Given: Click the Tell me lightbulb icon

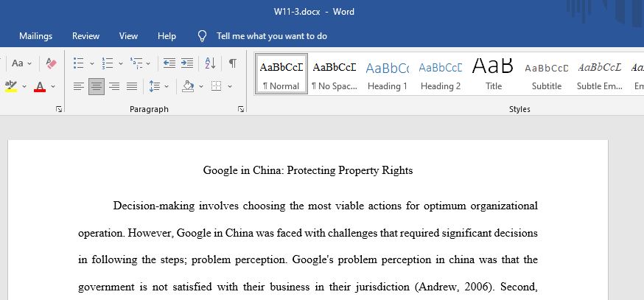Looking at the screenshot, I should (x=202, y=36).
